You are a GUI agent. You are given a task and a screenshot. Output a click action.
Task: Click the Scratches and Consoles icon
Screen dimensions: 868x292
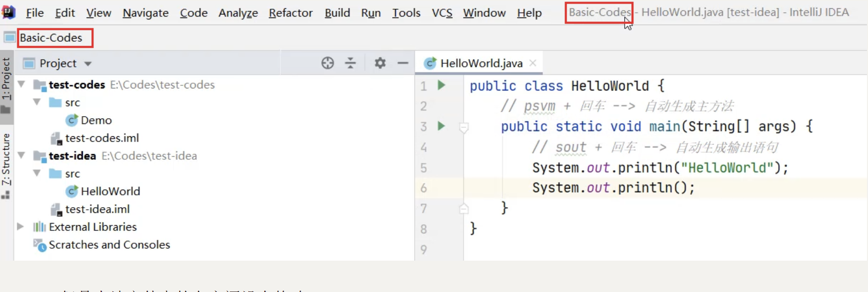coord(40,245)
